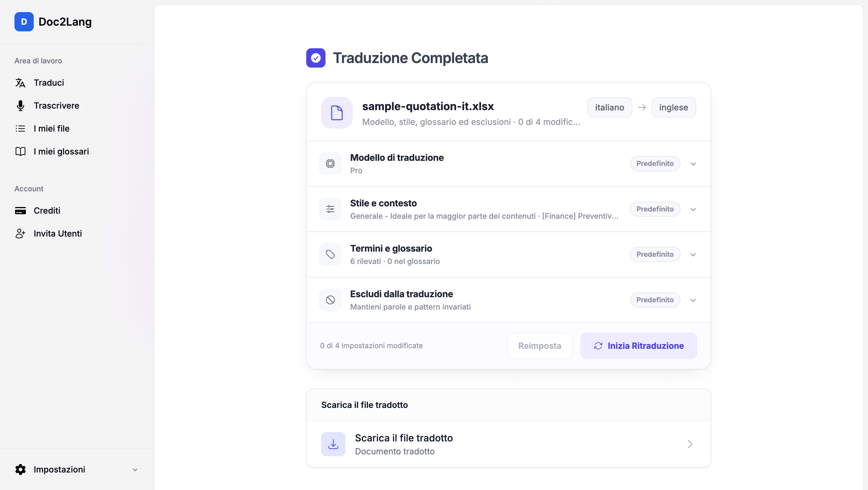Expand the Stile e contesto section chevron
868x490 pixels.
tap(693, 209)
